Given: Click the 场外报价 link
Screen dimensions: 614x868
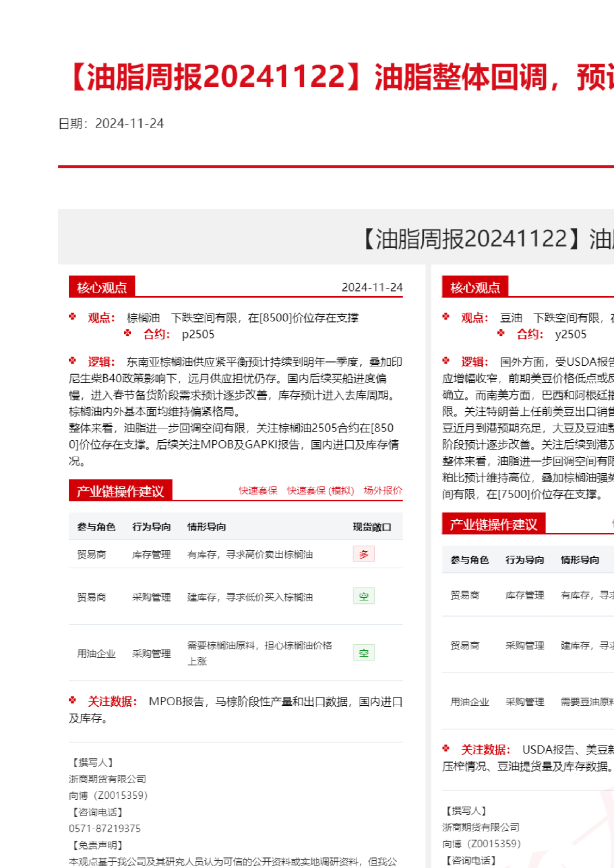Looking at the screenshot, I should coord(382,490).
